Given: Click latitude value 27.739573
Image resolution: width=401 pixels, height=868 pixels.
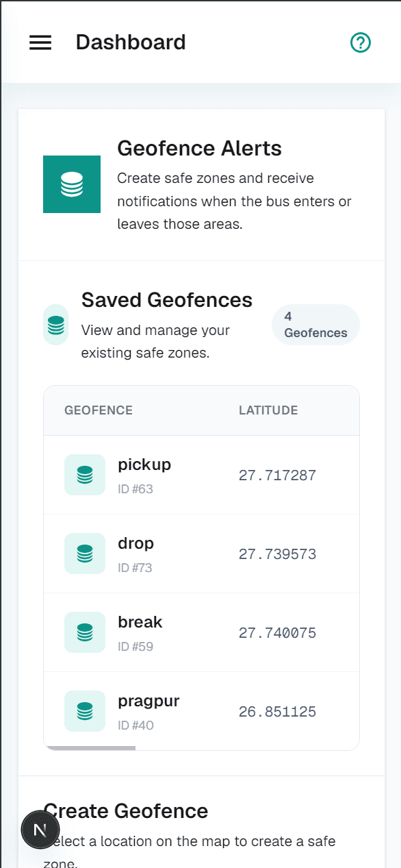Looking at the screenshot, I should pos(277,554).
